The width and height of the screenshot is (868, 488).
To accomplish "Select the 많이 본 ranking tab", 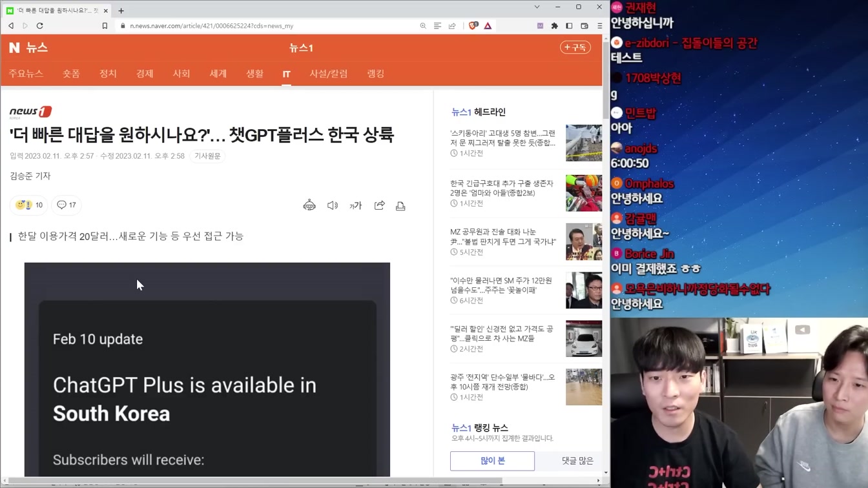I will [492, 461].
